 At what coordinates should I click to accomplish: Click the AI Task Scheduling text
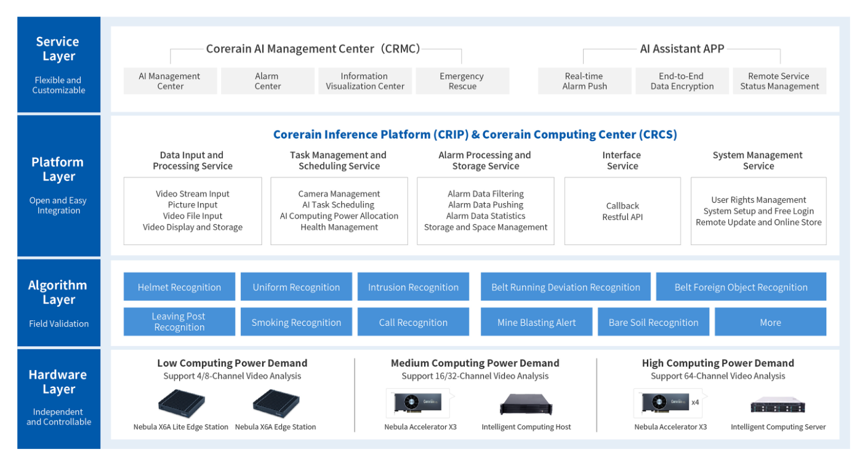339,205
